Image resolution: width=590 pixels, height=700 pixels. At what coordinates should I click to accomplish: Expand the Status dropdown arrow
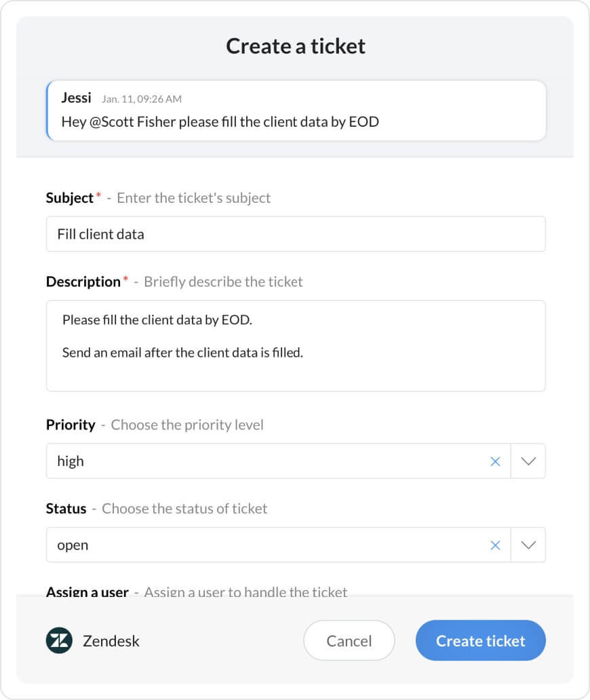(528, 545)
